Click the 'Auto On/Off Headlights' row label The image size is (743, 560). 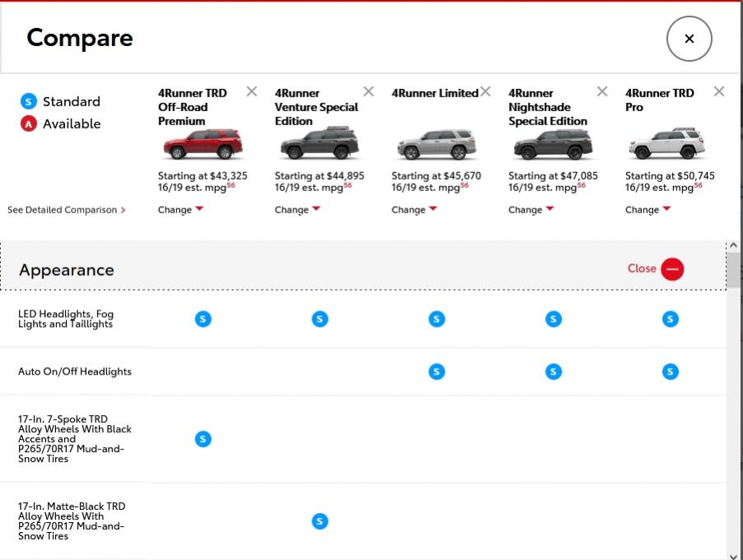74,371
